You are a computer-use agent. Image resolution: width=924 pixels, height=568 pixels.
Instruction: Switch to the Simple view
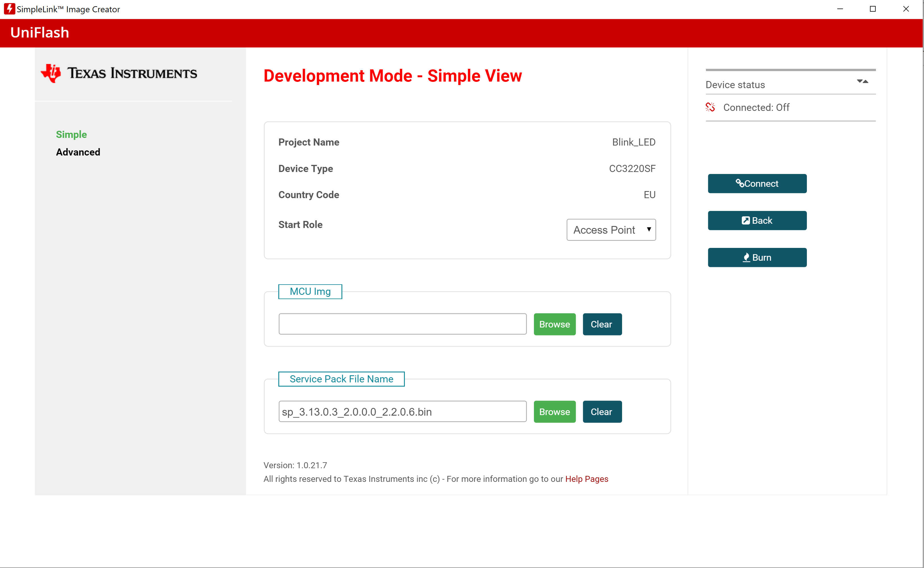click(71, 134)
